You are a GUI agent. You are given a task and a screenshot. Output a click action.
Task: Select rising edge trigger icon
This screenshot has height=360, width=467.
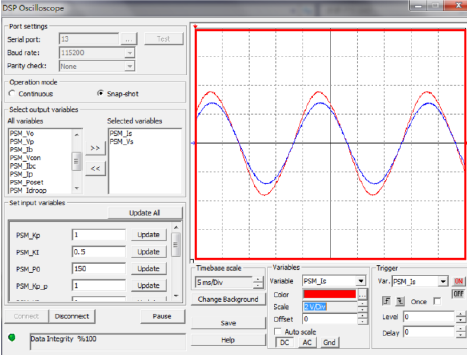[386, 301]
